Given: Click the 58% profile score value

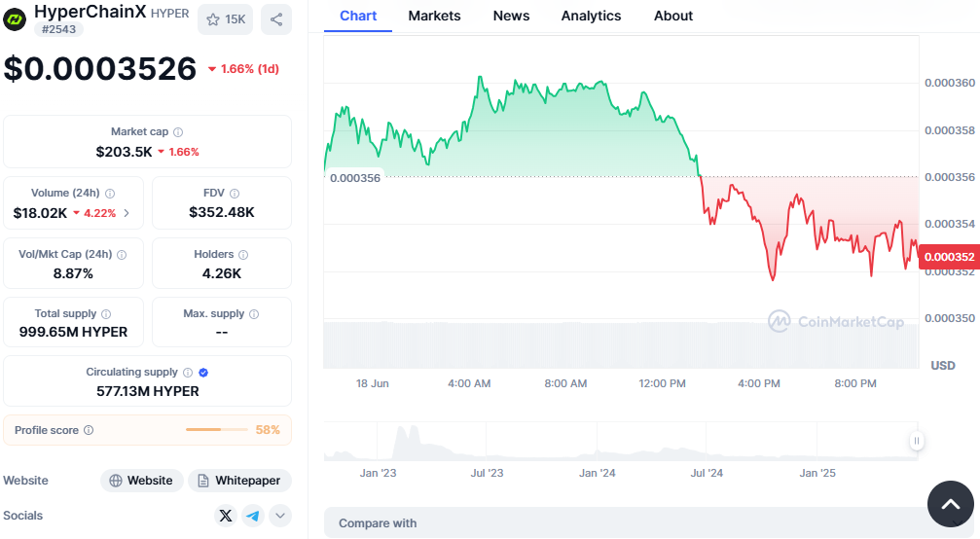Looking at the screenshot, I should tap(268, 430).
